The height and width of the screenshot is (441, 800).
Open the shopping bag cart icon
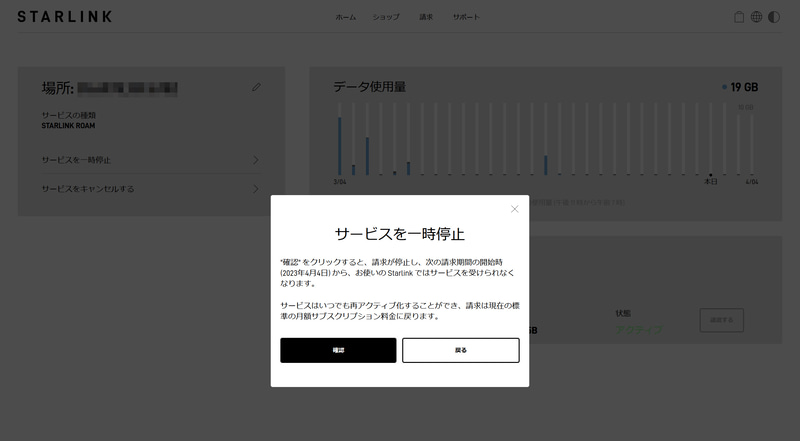click(739, 17)
